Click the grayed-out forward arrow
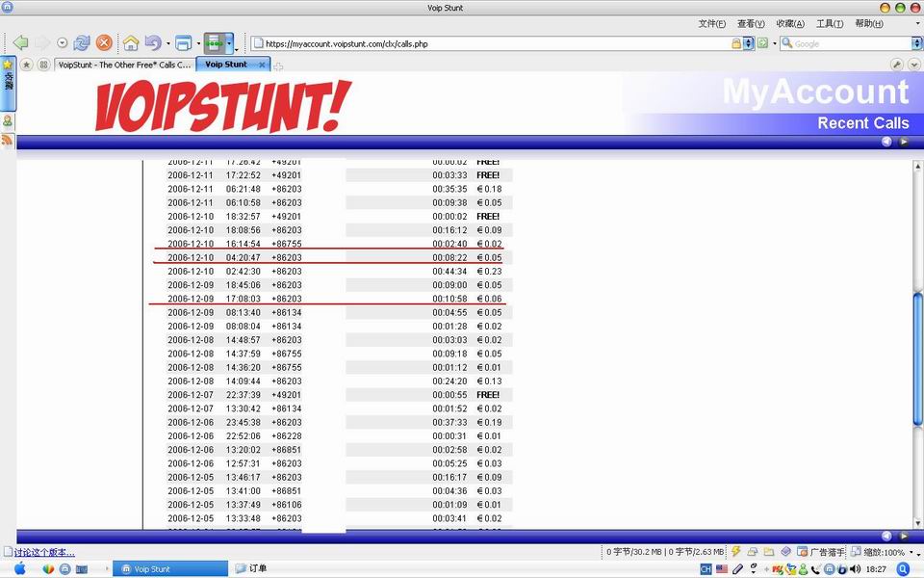The height and width of the screenshot is (578, 924). pyautogui.click(x=41, y=42)
